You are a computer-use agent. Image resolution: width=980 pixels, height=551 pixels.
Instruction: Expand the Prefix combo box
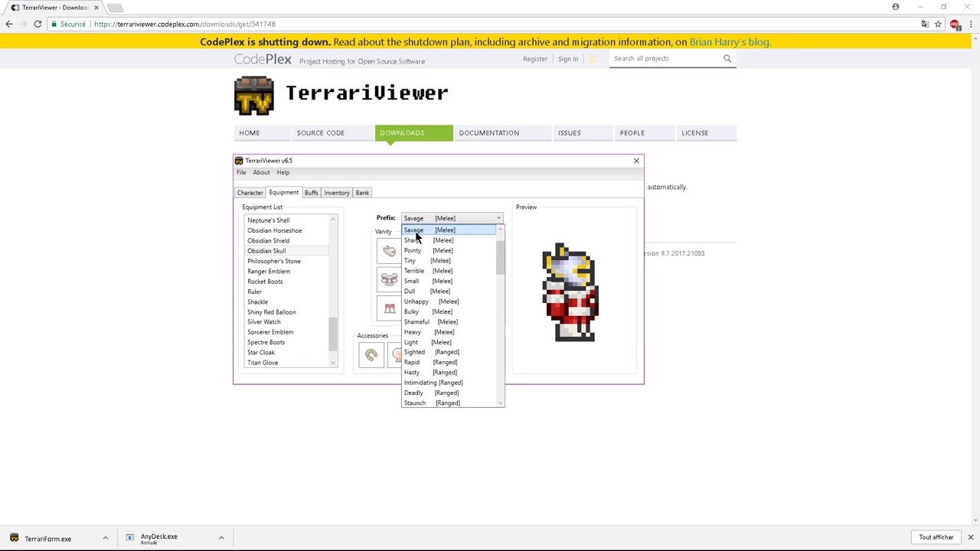pyautogui.click(x=452, y=218)
